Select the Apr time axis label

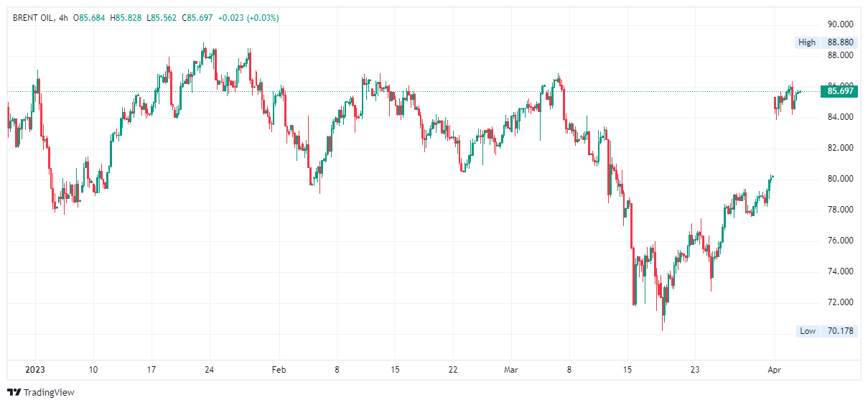pyautogui.click(x=775, y=370)
